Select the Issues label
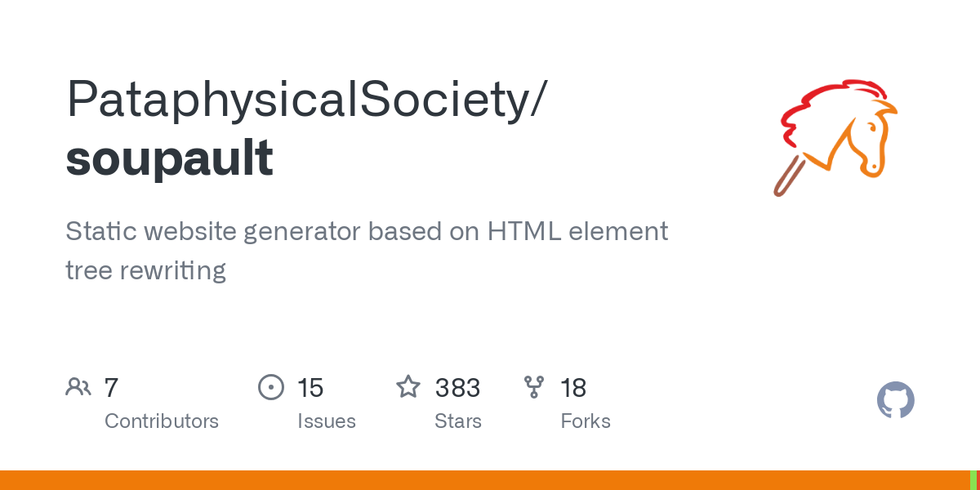 (327, 421)
